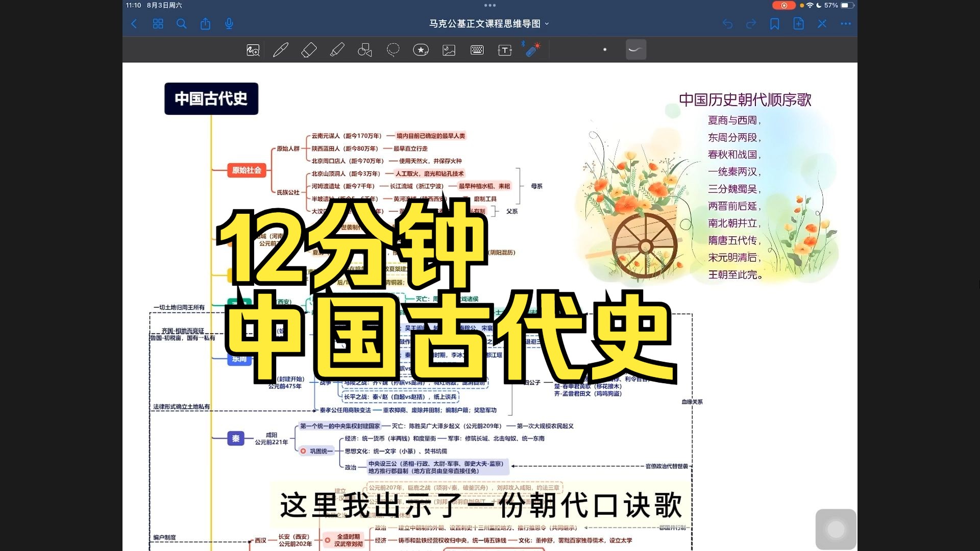Select the Shapes tool
This screenshot has width=980, height=551.
365,49
